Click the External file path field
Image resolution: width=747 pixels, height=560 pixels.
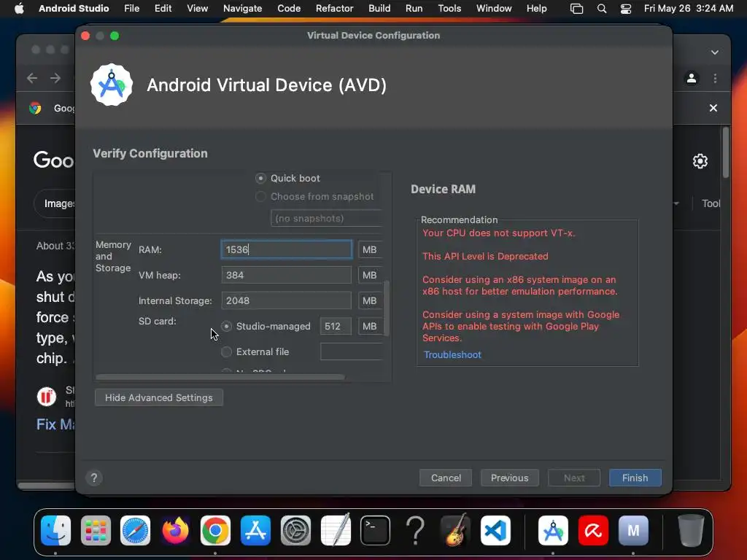point(352,352)
